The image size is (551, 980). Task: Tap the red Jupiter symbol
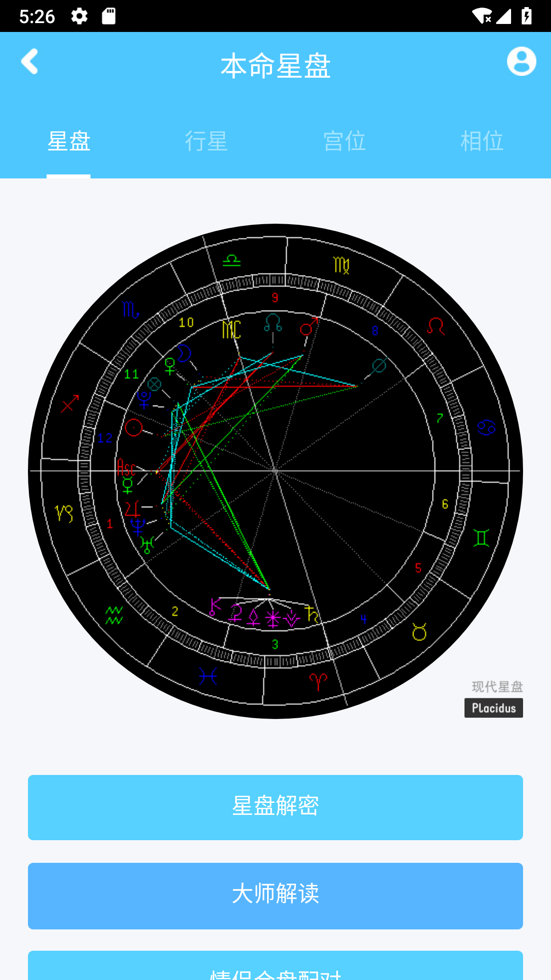(x=132, y=509)
